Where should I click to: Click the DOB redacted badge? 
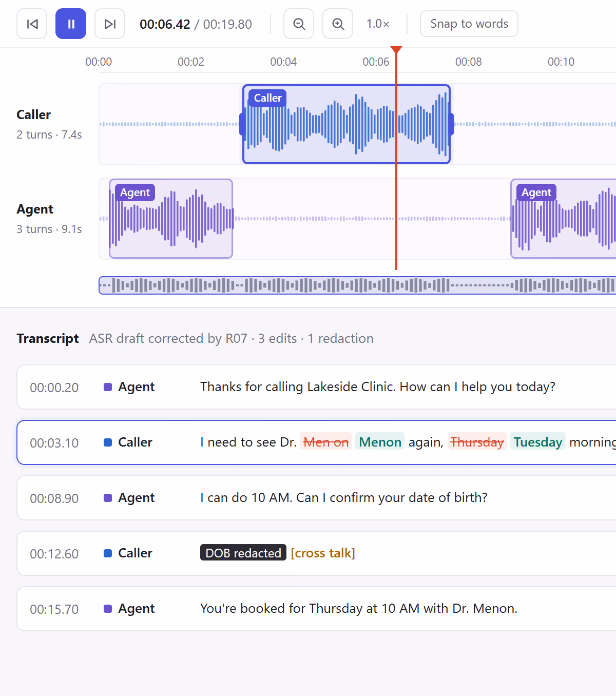click(x=243, y=553)
